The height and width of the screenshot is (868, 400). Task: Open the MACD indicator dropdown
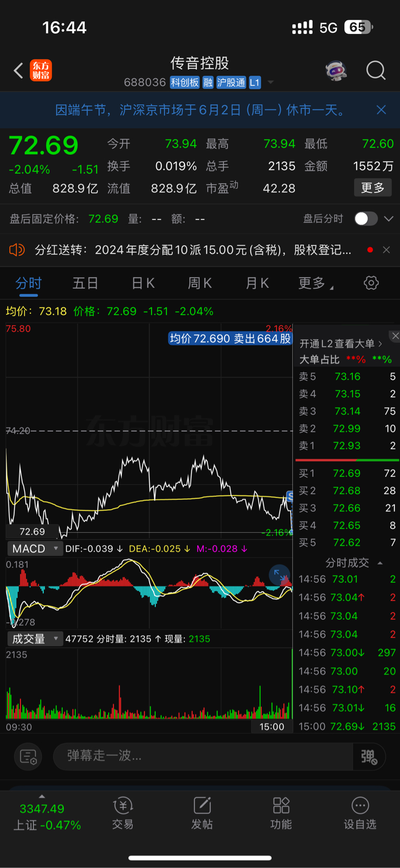[35, 548]
